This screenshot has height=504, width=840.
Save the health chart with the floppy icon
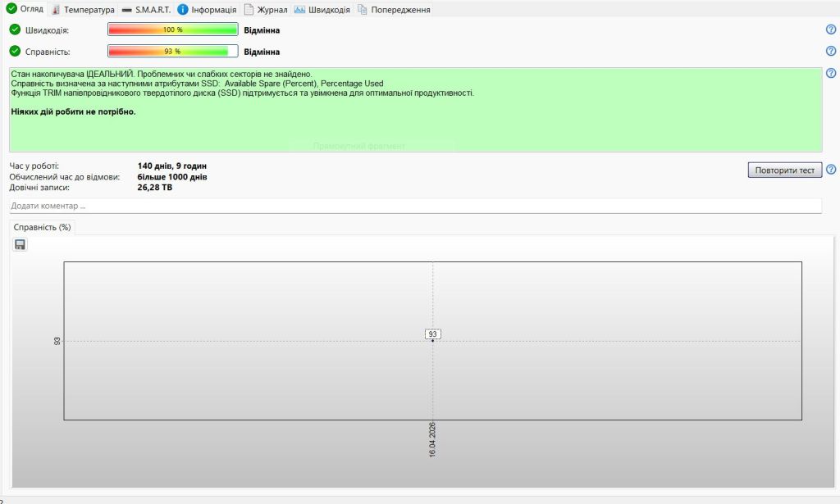[x=20, y=244]
